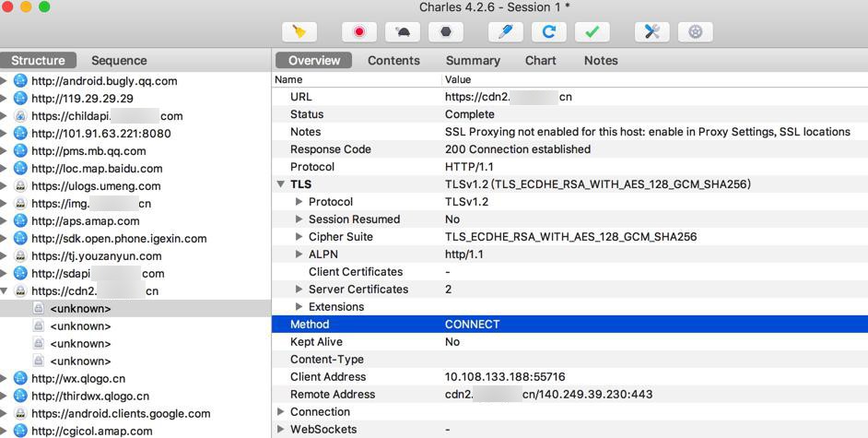Open the Chart tab

[x=540, y=61]
